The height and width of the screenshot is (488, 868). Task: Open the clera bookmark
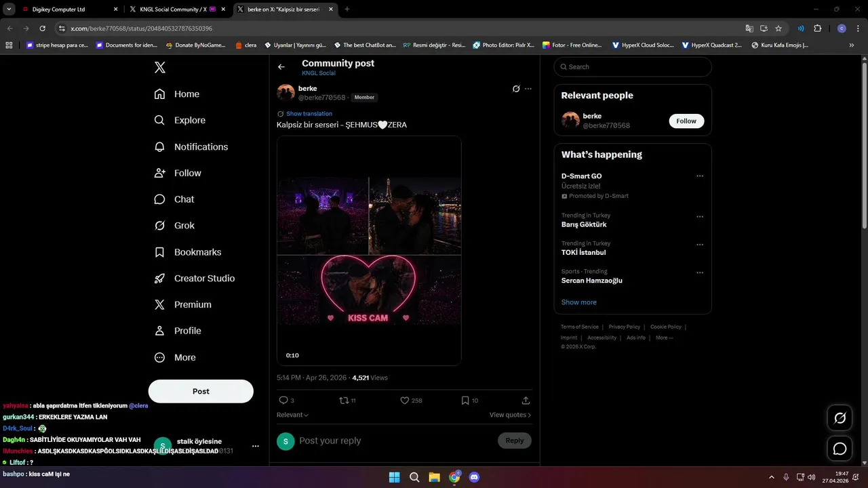[246, 45]
